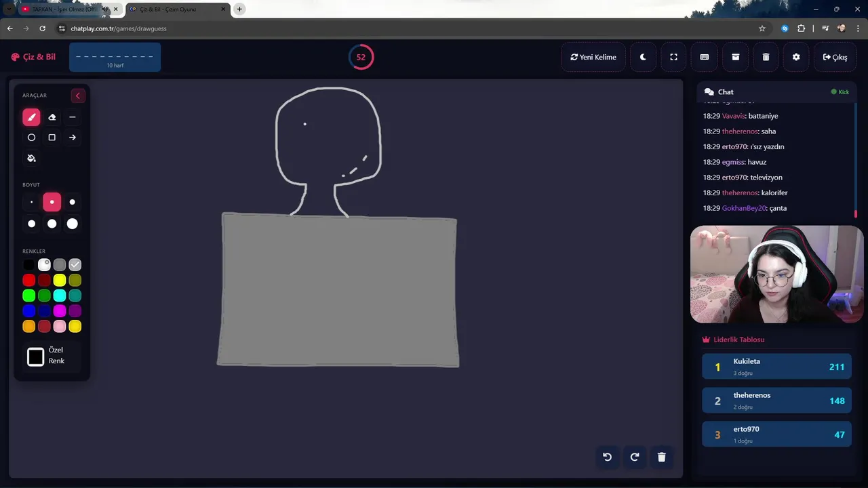
Task: Select the paint bucket fill tool
Action: [31, 158]
